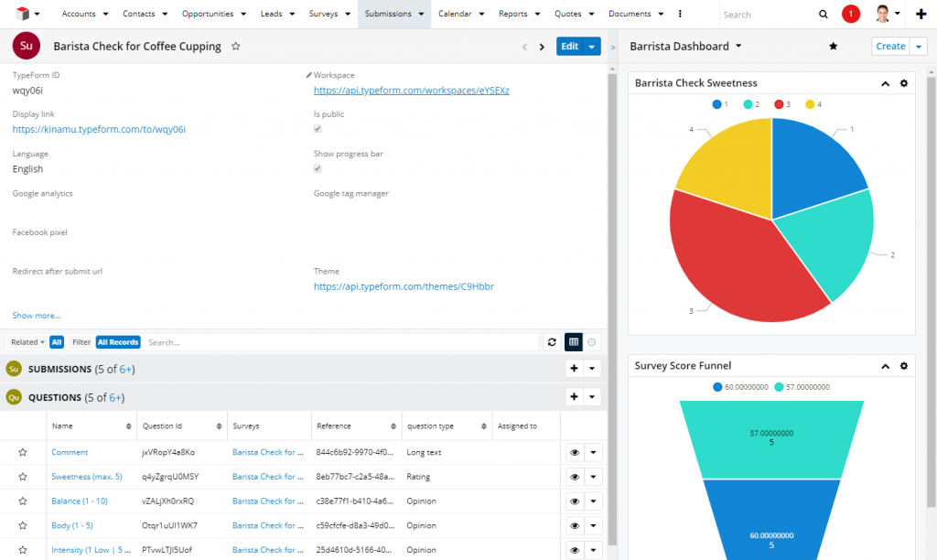Open the three-dot more modules menu
This screenshot has height=560, width=937.
[x=680, y=14]
